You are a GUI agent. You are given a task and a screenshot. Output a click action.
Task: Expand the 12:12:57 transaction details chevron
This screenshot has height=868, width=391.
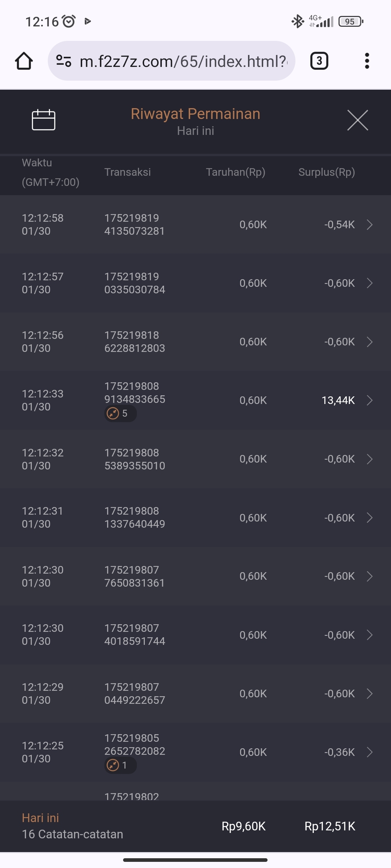click(x=370, y=283)
